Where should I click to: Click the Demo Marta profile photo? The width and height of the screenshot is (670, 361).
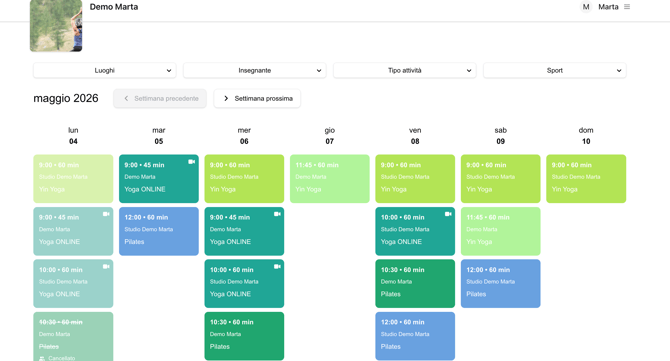[56, 26]
